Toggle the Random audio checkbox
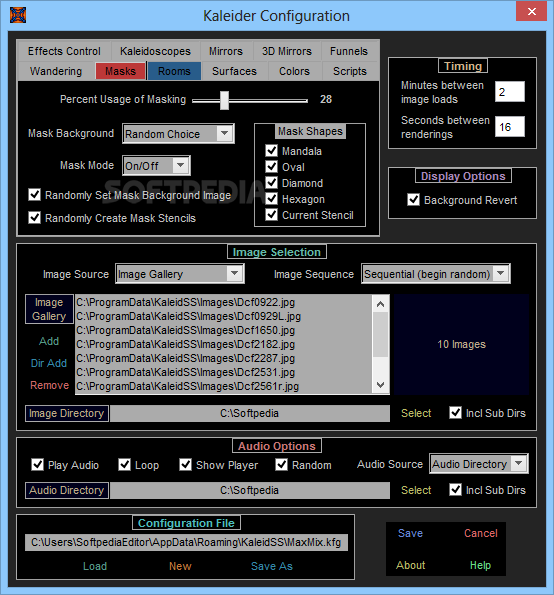This screenshot has height=595, width=554. tap(282, 464)
